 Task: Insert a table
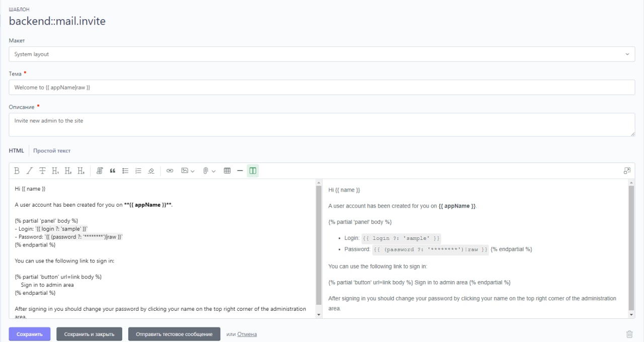click(x=227, y=171)
